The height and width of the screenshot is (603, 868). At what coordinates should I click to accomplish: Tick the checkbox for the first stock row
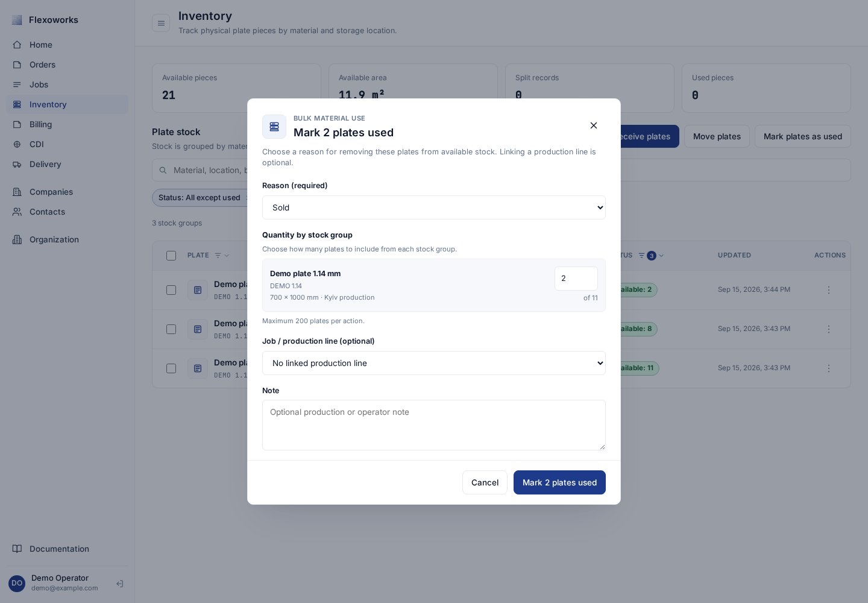coord(171,290)
